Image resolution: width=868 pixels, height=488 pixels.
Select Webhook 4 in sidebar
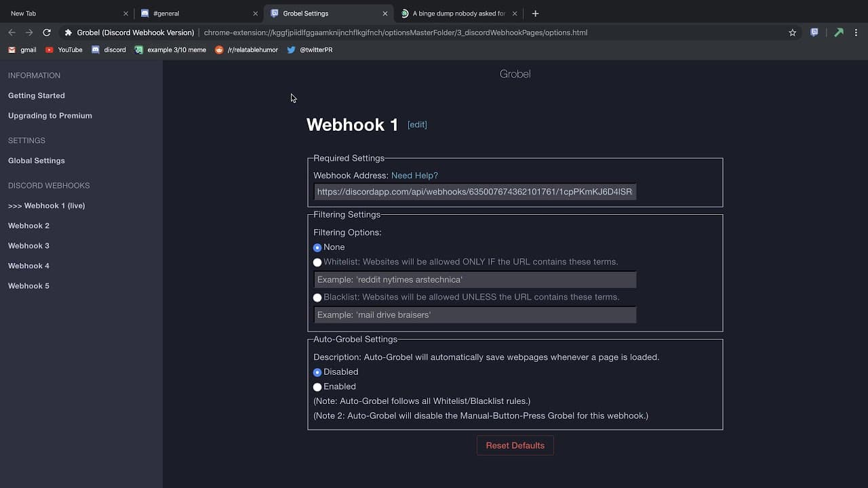pos(28,266)
